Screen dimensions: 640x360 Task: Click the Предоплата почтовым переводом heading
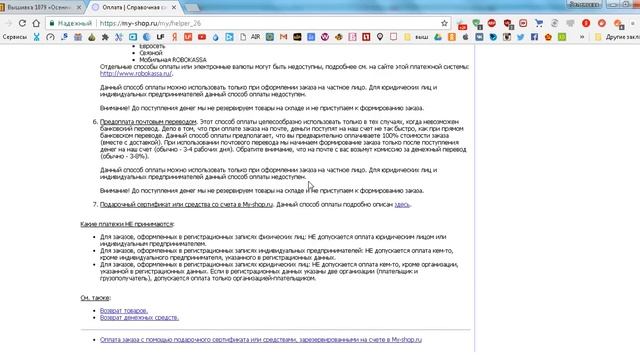point(148,122)
